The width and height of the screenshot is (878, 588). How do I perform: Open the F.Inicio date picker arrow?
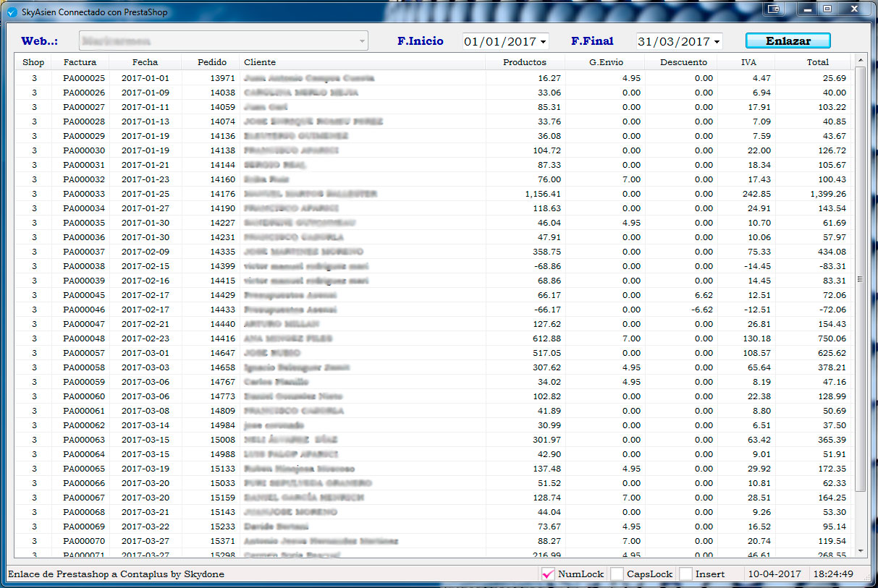pyautogui.click(x=544, y=42)
